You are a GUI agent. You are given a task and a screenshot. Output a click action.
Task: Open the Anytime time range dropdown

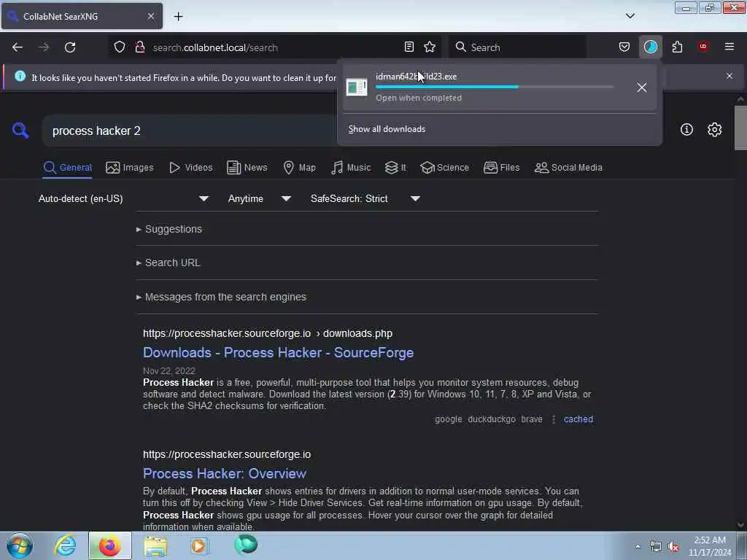click(260, 198)
